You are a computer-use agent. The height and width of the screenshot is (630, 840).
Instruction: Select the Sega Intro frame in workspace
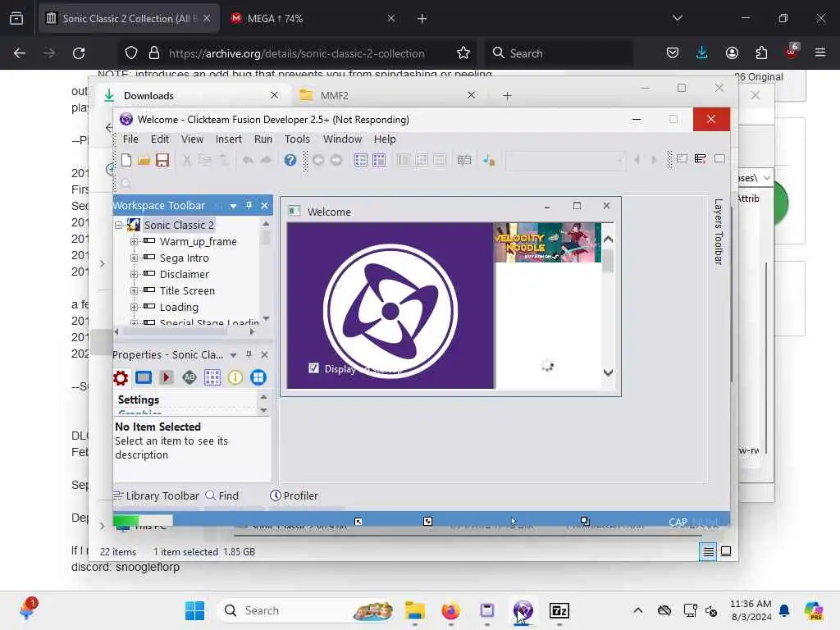tap(185, 258)
